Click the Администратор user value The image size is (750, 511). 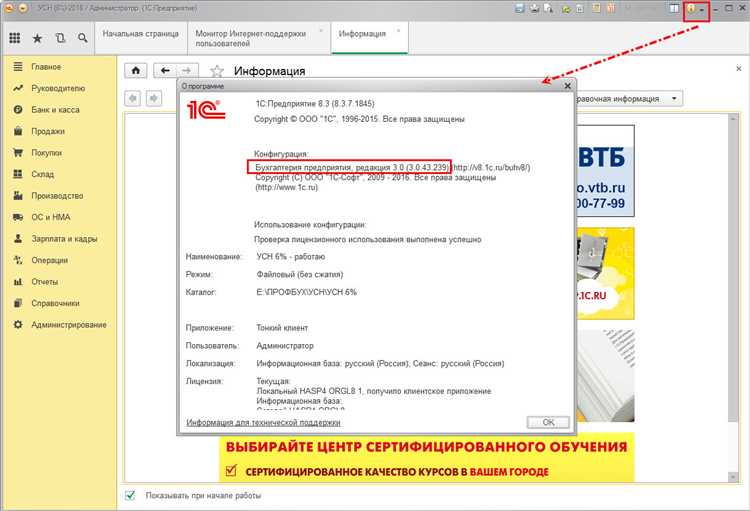click(285, 346)
